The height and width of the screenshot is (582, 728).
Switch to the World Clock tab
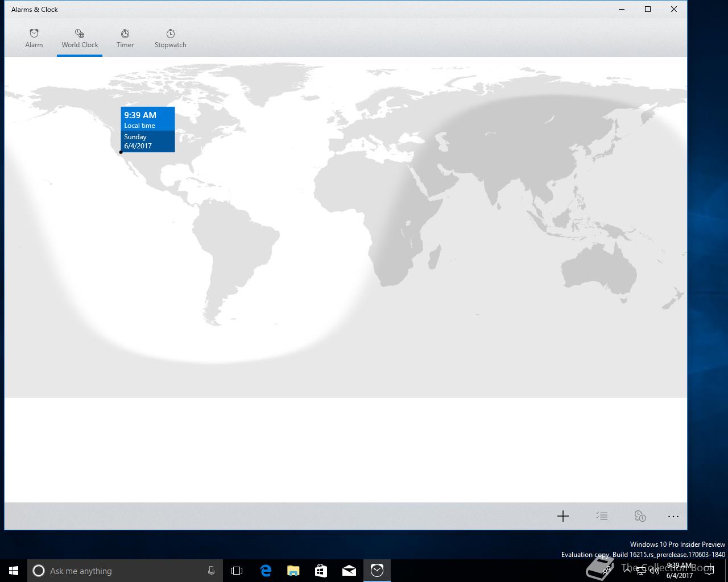[x=80, y=39]
